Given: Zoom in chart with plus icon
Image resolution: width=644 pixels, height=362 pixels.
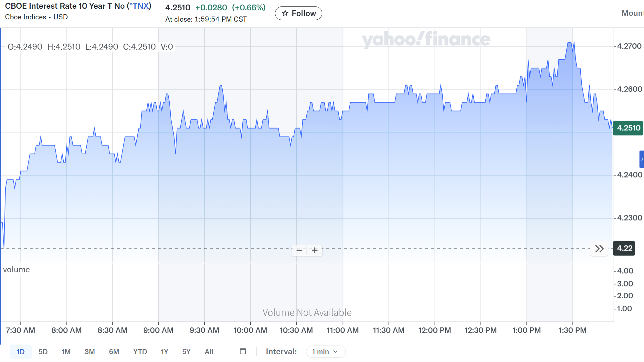Looking at the screenshot, I should pyautogui.click(x=314, y=250).
